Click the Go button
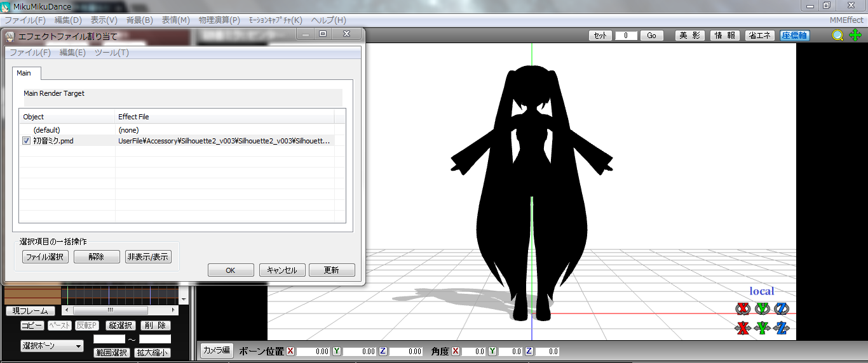Image resolution: width=868 pixels, height=363 pixels. coord(651,36)
